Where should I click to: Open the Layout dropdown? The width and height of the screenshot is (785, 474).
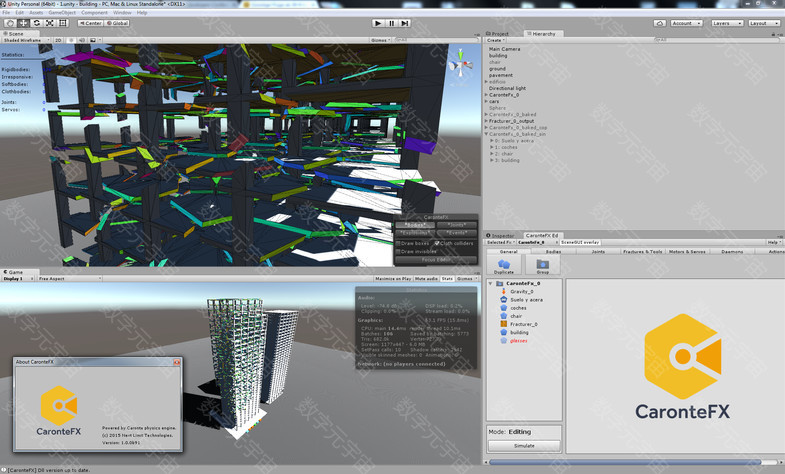pyautogui.click(x=763, y=23)
